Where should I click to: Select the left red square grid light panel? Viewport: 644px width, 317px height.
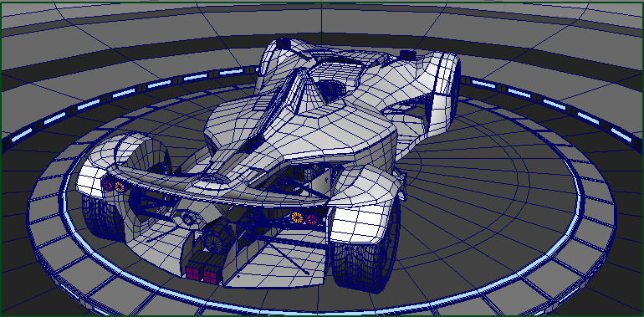(192, 273)
